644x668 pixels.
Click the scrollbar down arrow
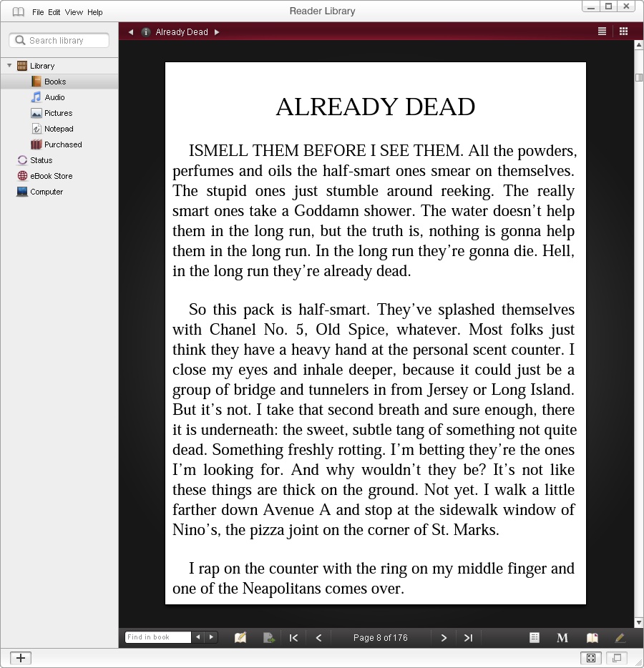click(638, 622)
